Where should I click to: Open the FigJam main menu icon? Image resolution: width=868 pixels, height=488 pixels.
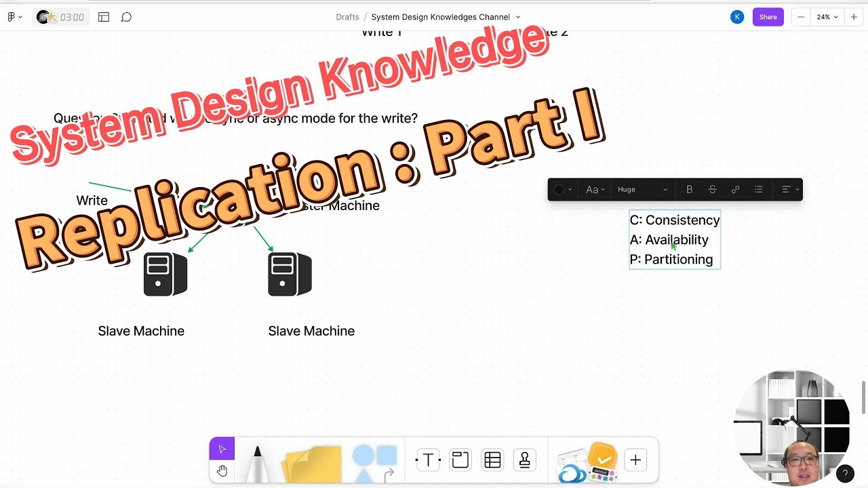(11, 17)
